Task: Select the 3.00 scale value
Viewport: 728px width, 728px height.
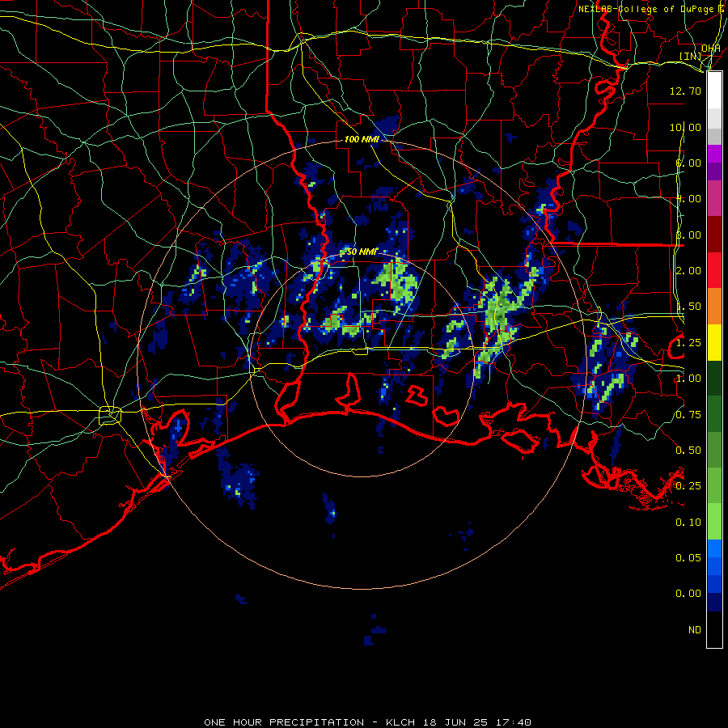Action: [x=688, y=235]
